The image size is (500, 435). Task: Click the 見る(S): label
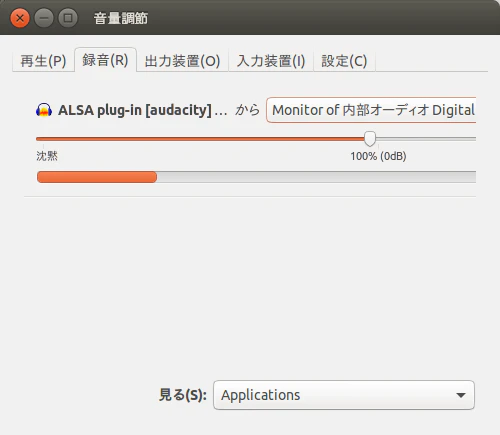coord(183,395)
